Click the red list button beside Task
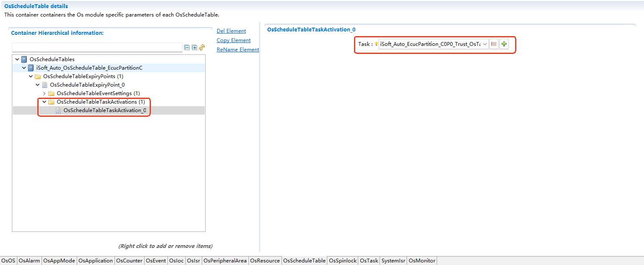This screenshot has height=265, width=644. (494, 44)
